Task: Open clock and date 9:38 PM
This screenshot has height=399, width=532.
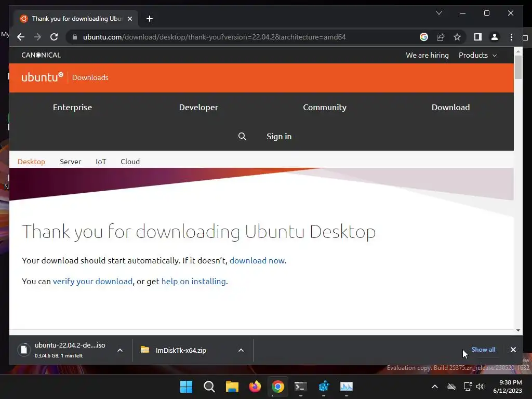Action: pyautogui.click(x=507, y=387)
